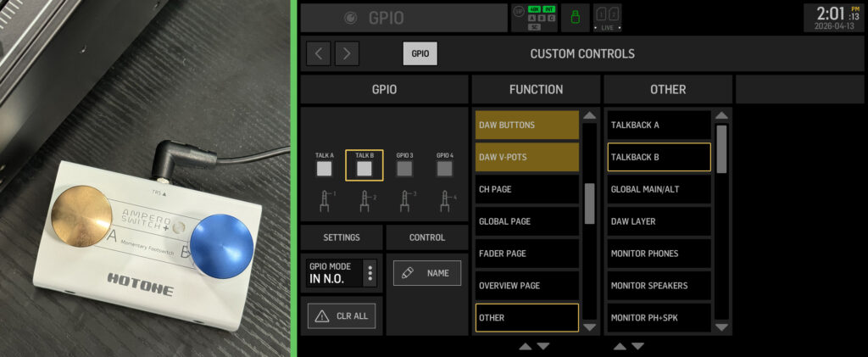Screen dimensions: 868x357
Task: Click the CLR ALL warning button
Action: [342, 316]
